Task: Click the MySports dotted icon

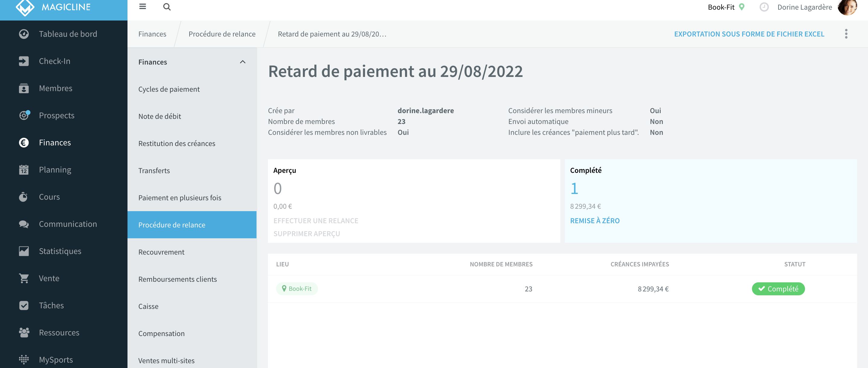Action: [24, 360]
